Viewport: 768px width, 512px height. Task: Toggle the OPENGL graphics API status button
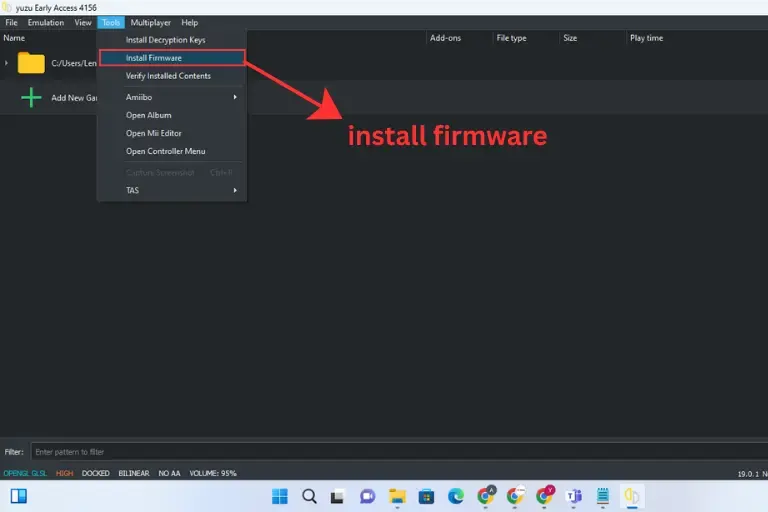point(16,473)
